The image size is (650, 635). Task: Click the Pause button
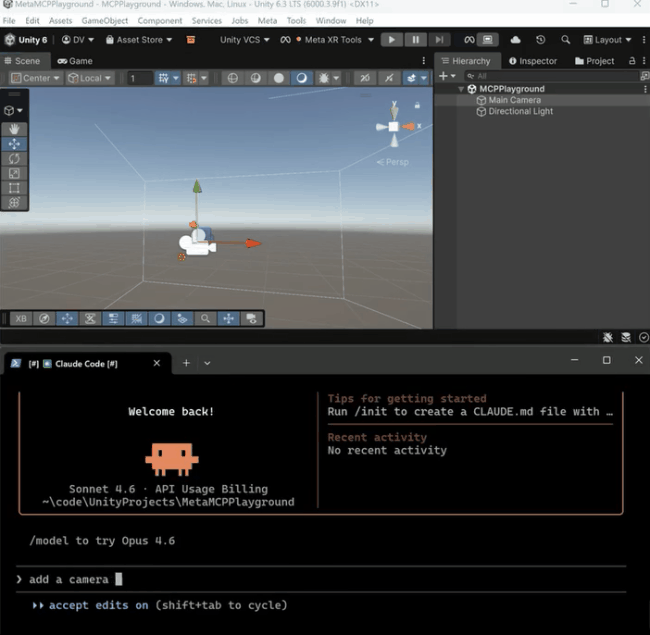click(x=415, y=40)
